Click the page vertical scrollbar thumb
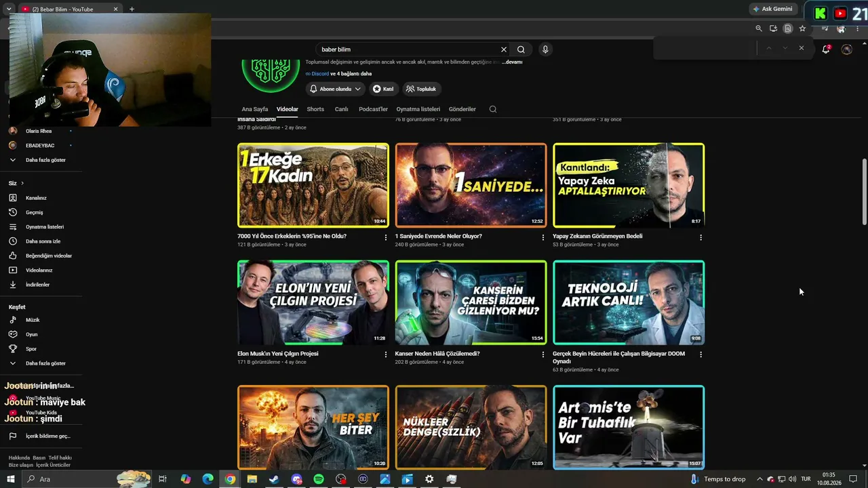Image resolution: width=868 pixels, height=488 pixels. [864, 192]
